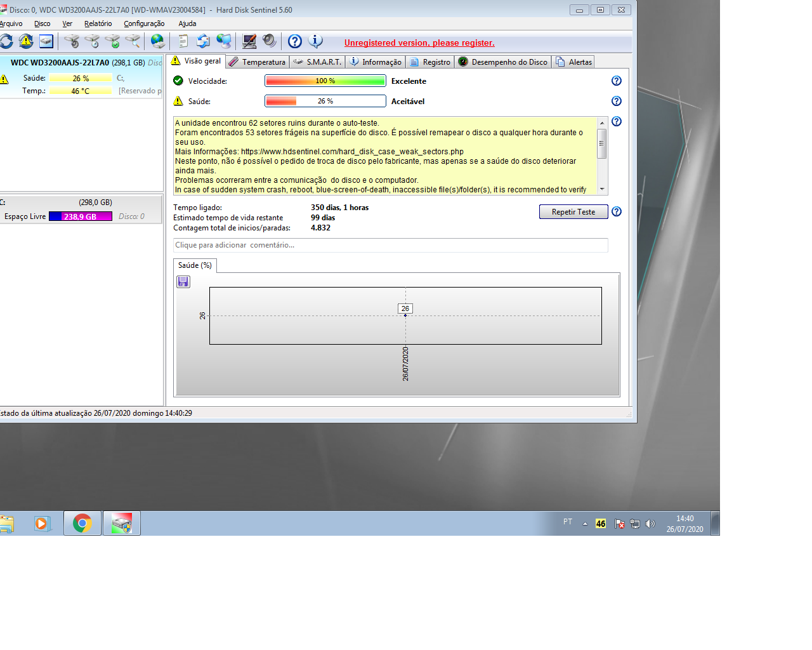Switch to the Informação tab
This screenshot has width=812, height=650.
[x=376, y=62]
